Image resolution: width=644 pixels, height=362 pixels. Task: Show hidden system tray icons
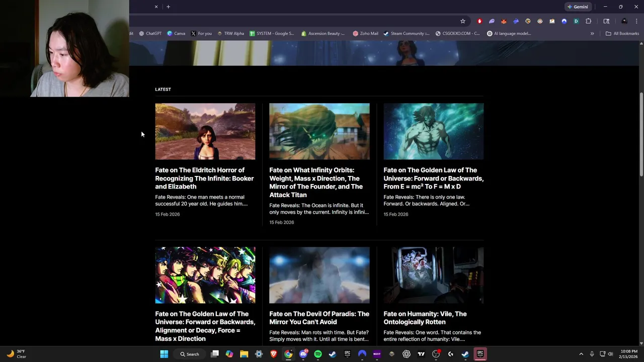pos(581,354)
